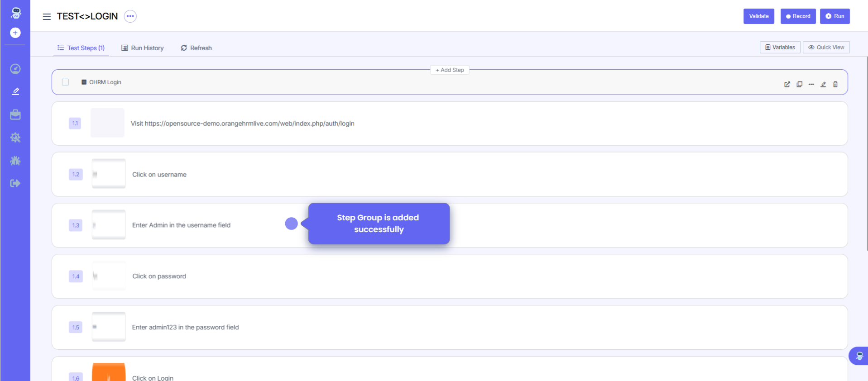Image resolution: width=868 pixels, height=381 pixels.
Task: Open the chat bot help widget
Action: [859, 356]
